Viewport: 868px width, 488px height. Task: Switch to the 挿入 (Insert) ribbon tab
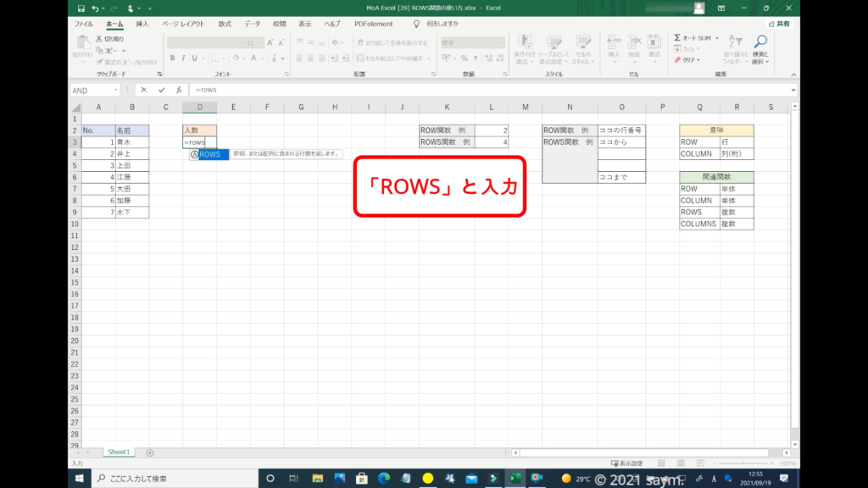point(142,25)
